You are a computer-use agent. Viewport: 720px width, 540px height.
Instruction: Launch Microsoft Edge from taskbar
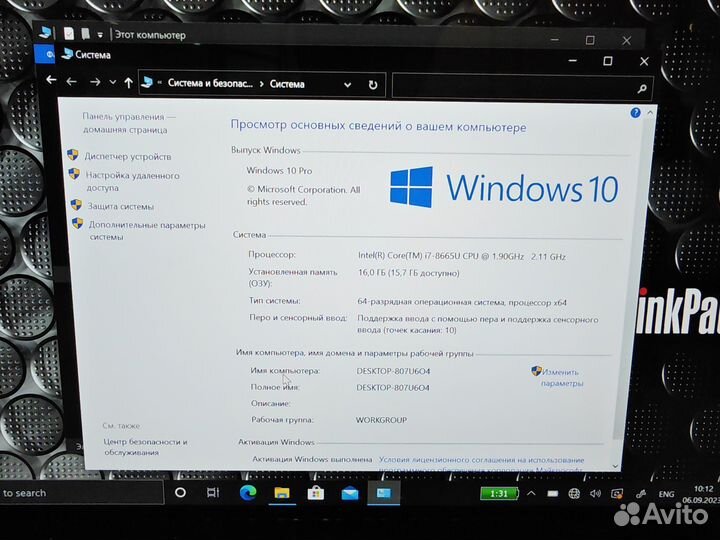pyautogui.click(x=248, y=493)
